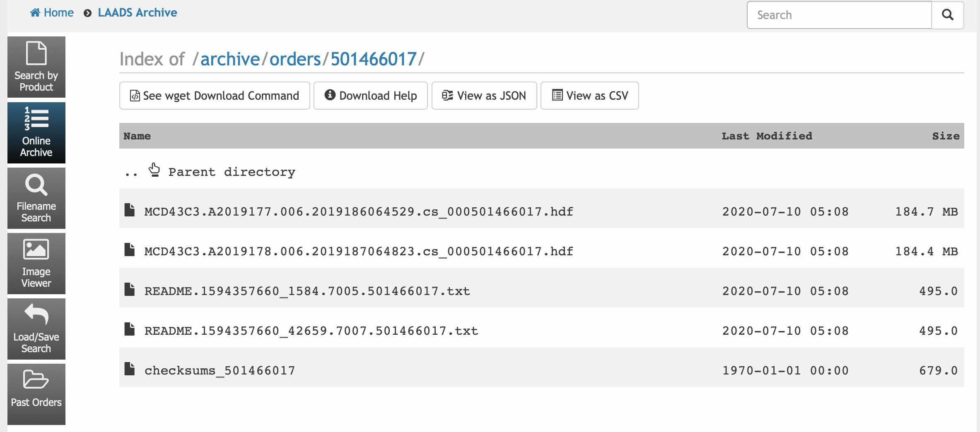Open LAADS Archive breadcrumb link
The image size is (980, 432).
click(138, 13)
